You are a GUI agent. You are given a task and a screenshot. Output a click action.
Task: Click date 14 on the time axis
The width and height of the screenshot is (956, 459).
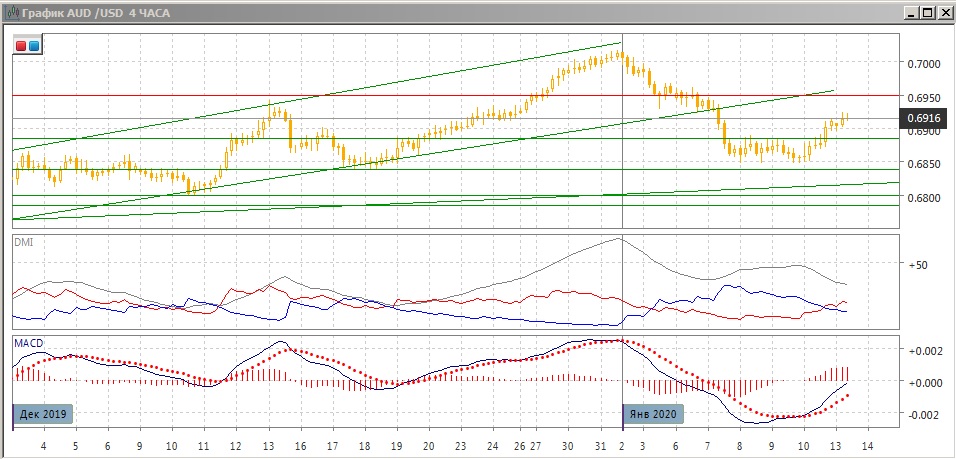[868, 446]
